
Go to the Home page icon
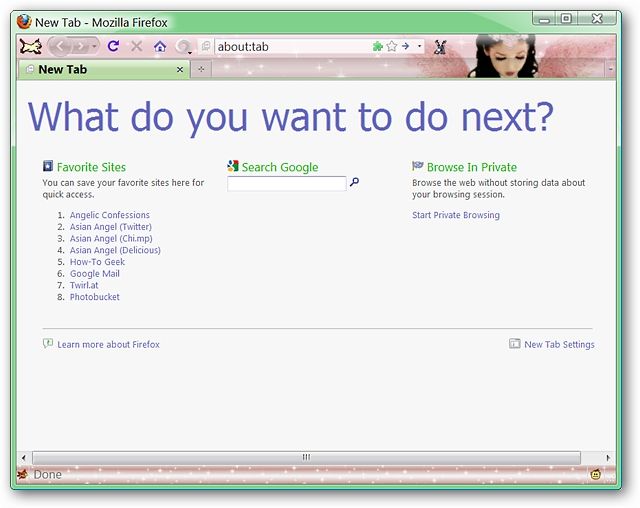point(160,47)
